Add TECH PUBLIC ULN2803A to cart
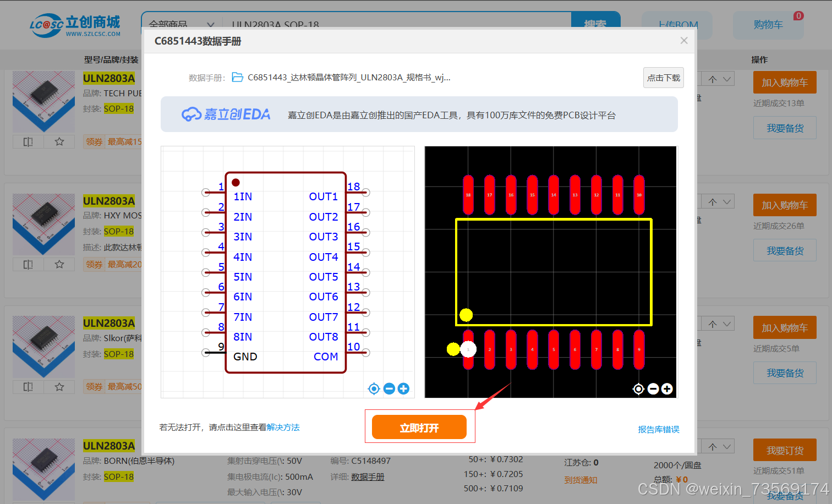 click(785, 83)
